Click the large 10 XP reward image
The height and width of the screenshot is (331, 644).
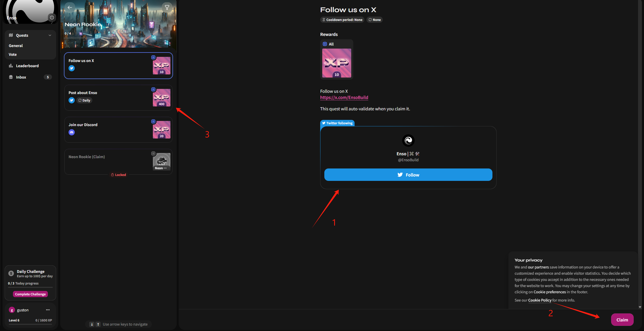(337, 63)
